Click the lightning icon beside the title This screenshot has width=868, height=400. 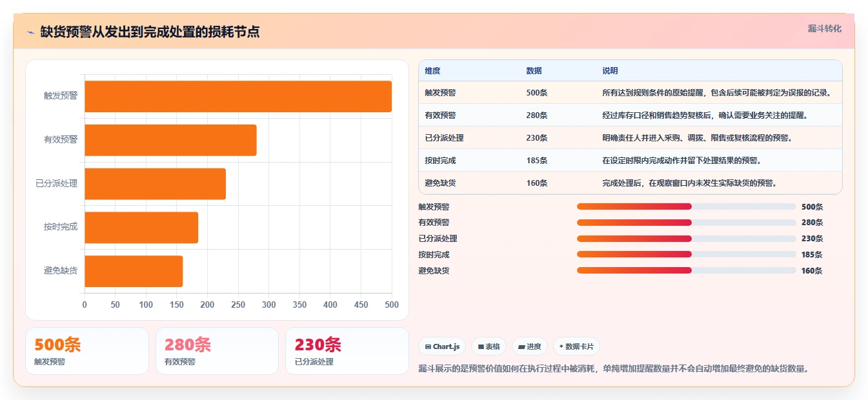point(30,32)
